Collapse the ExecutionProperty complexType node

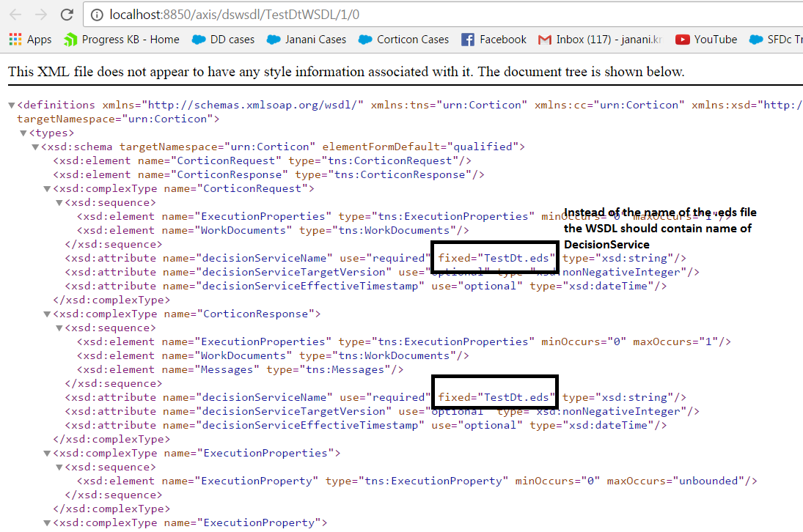pos(47,522)
